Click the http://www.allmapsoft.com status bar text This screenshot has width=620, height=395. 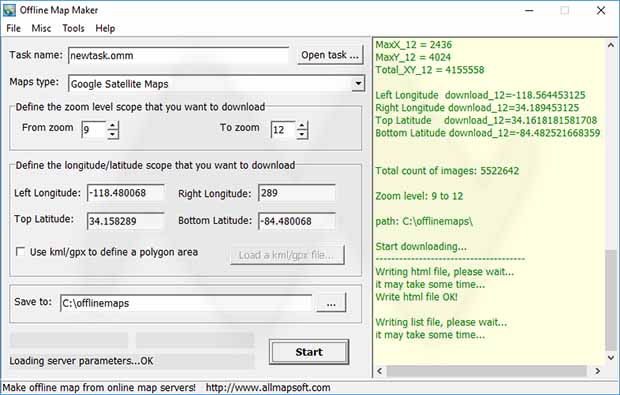pos(268,387)
